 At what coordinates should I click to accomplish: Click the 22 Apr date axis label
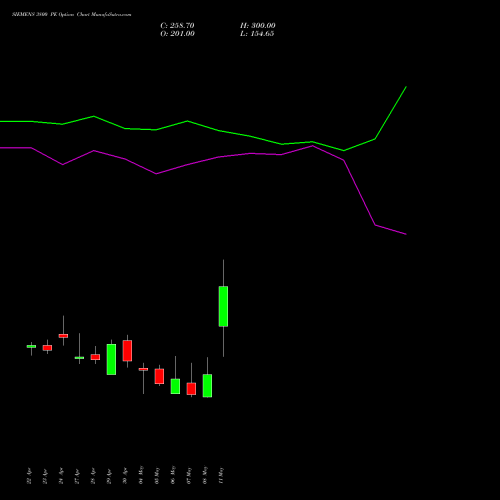click(29, 476)
